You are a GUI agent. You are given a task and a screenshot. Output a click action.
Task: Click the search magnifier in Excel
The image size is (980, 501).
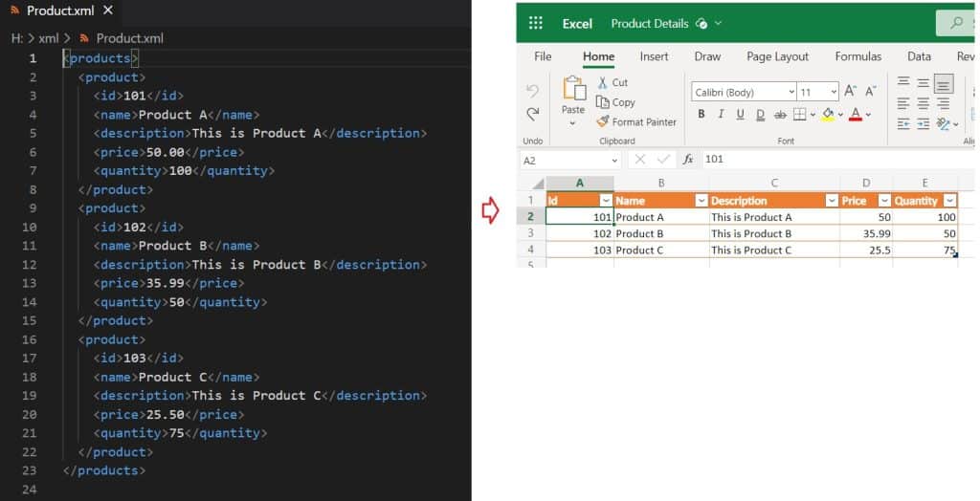(956, 23)
